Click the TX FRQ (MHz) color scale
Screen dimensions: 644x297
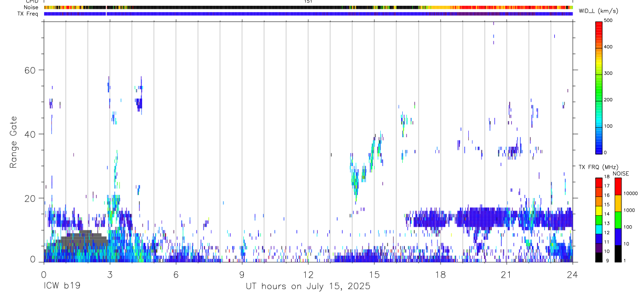[599, 219]
